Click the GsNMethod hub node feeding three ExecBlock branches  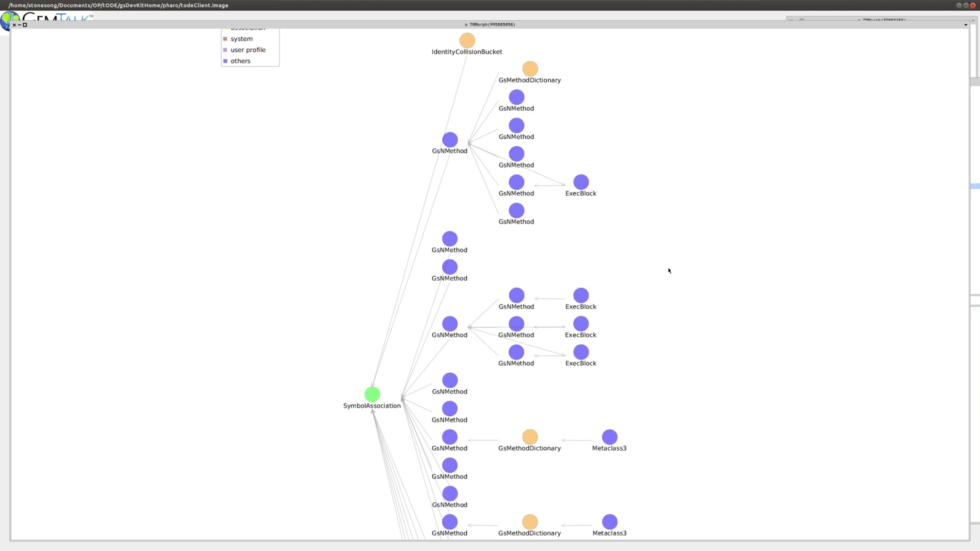click(x=450, y=324)
